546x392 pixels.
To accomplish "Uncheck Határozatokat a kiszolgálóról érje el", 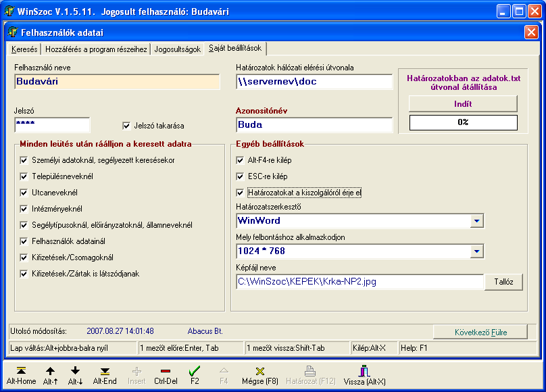I will 240,193.
